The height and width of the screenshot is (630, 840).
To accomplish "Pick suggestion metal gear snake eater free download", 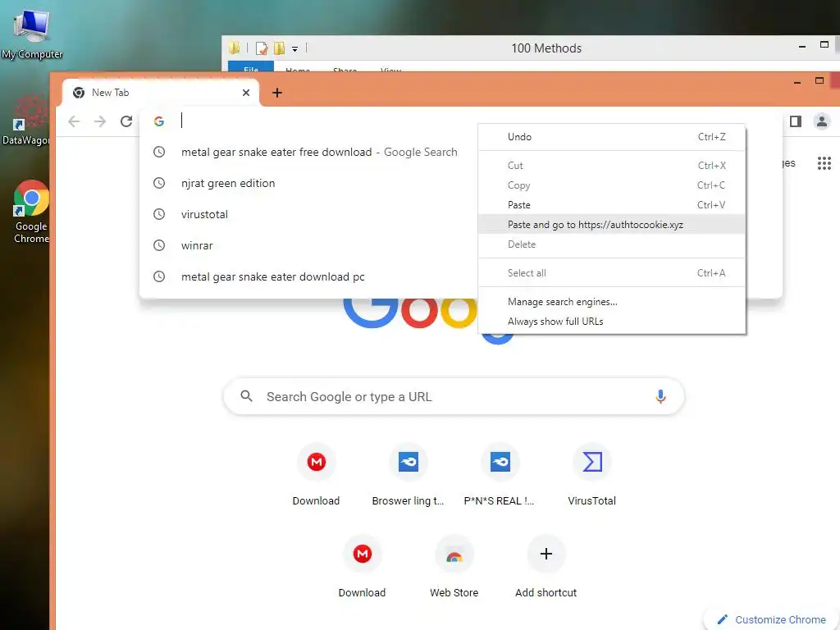I will click(x=308, y=152).
